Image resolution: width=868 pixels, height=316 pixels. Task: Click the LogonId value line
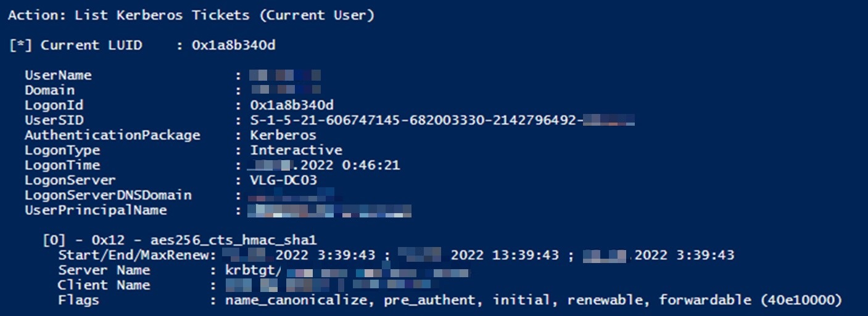[x=292, y=105]
